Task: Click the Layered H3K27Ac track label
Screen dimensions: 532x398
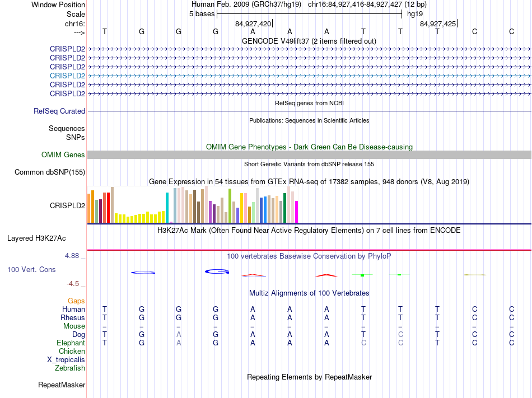Action: tap(36, 238)
